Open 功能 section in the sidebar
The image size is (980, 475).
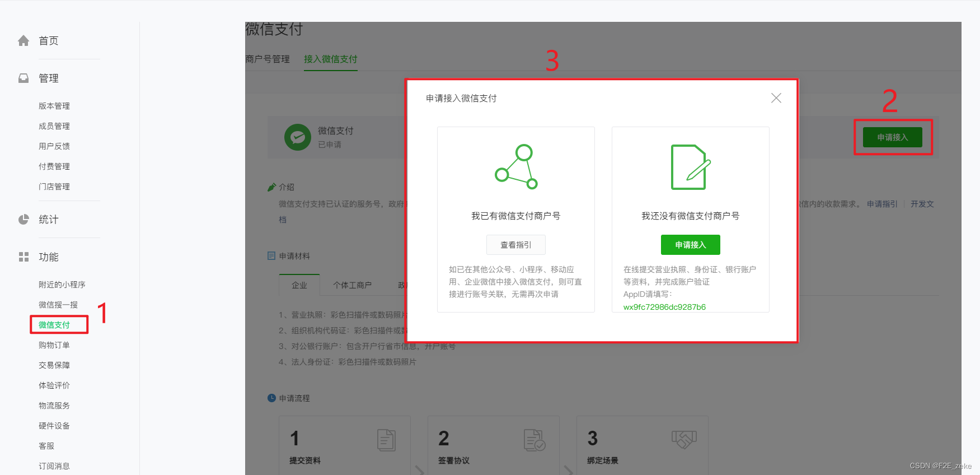pos(49,257)
